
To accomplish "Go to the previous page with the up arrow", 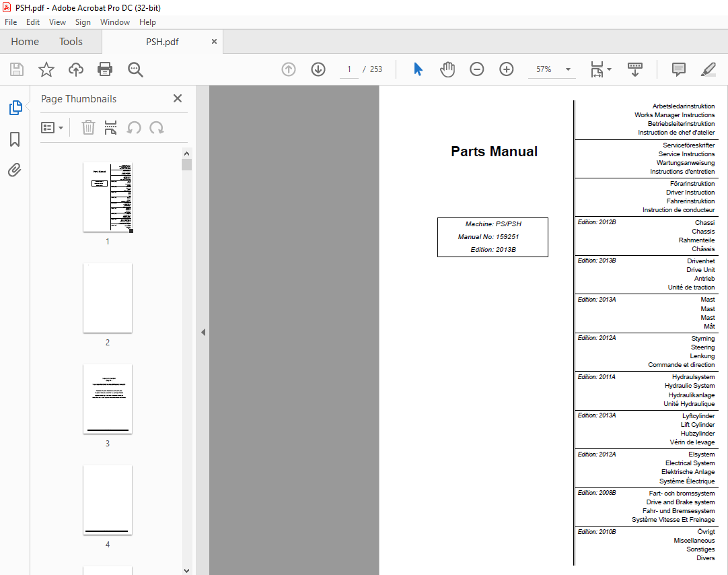I will [x=289, y=69].
